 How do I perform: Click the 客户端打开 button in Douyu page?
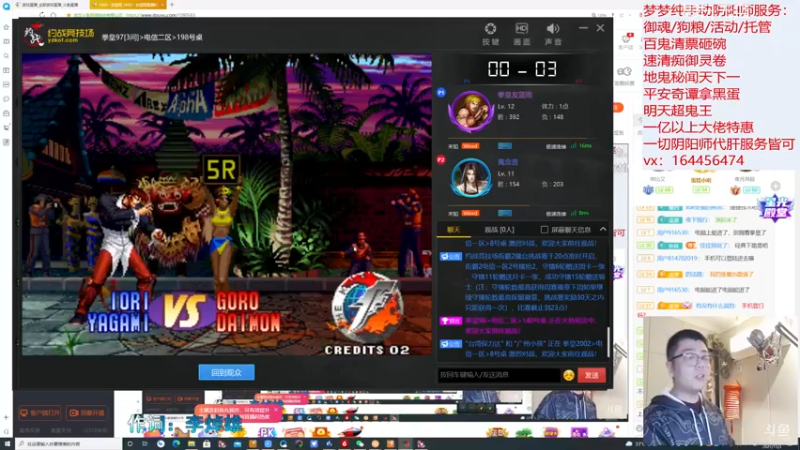(x=40, y=413)
